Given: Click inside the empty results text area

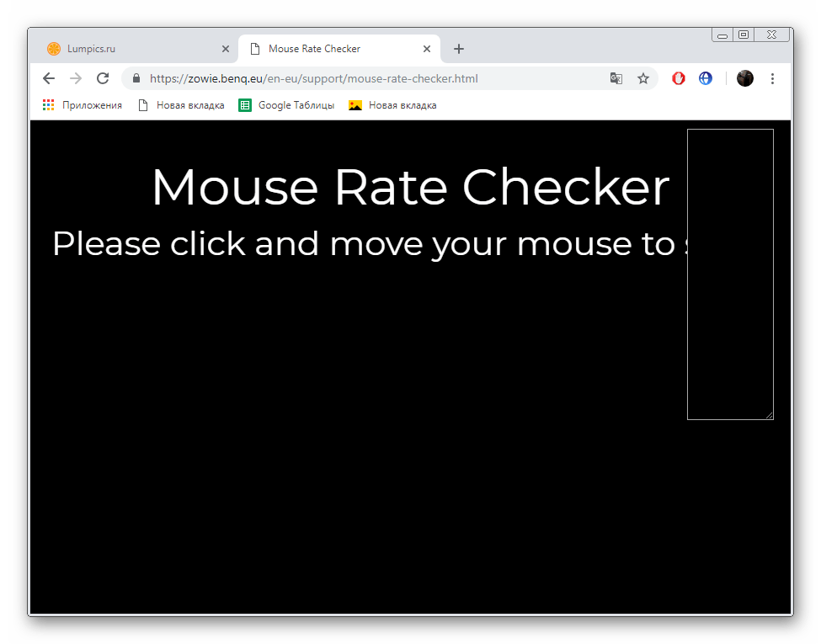Looking at the screenshot, I should tap(730, 274).
